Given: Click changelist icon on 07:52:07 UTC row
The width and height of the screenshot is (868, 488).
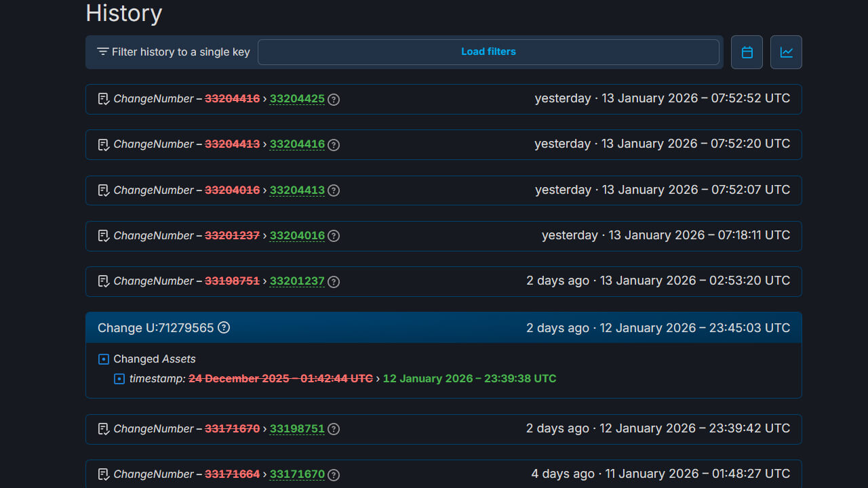Looking at the screenshot, I should pos(104,190).
